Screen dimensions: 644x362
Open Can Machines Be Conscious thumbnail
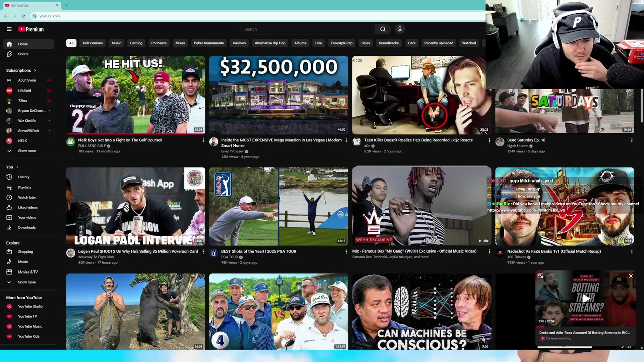click(x=422, y=312)
